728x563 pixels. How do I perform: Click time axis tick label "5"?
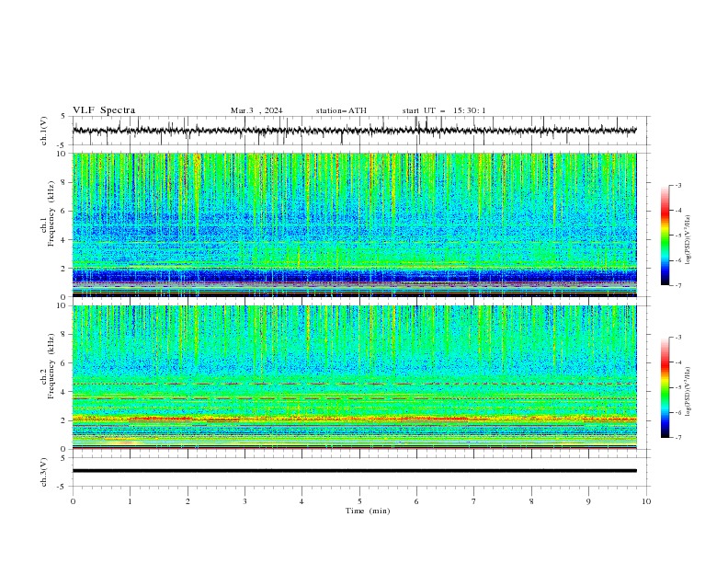tap(359, 501)
